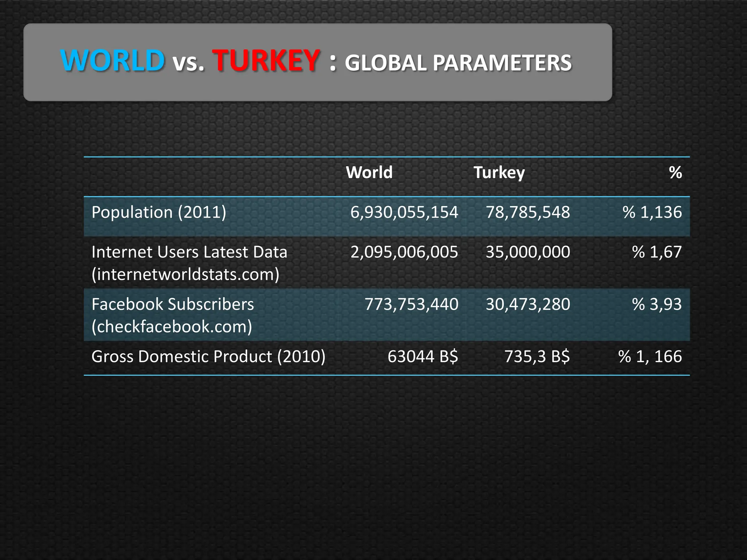Click world internet users 2,095,006,005
747x560 pixels.
404,252
